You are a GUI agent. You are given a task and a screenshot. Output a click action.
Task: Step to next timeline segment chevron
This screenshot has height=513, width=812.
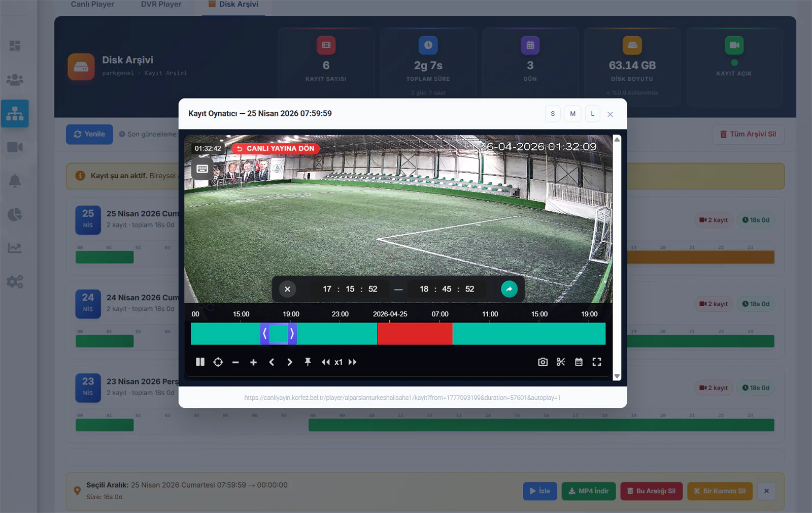[290, 362]
